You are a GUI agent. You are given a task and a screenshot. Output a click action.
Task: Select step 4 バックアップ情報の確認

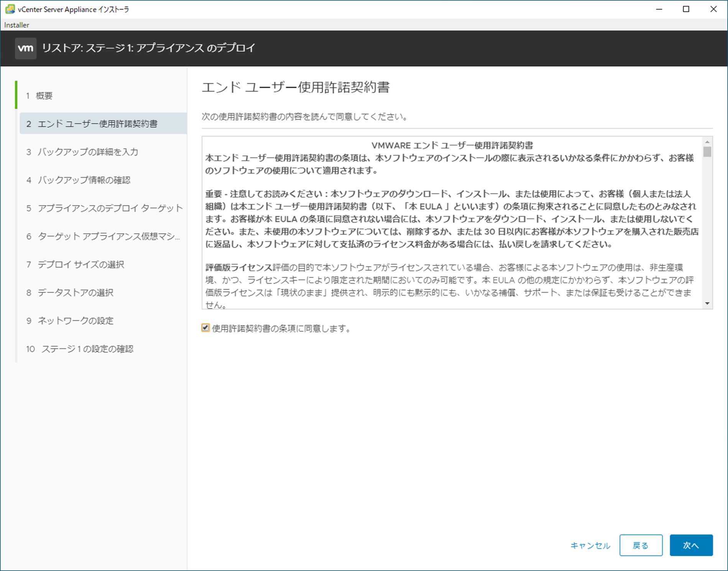pyautogui.click(x=103, y=180)
